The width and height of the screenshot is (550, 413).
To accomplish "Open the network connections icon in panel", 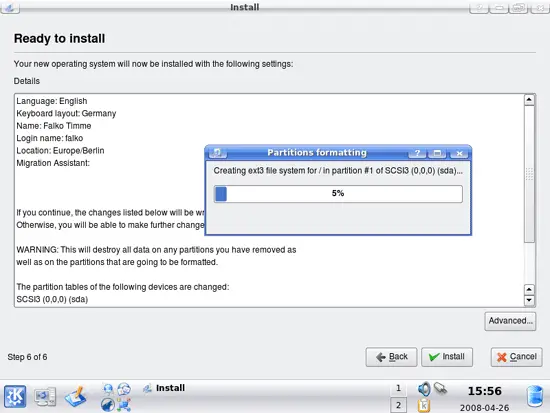I will tap(124, 405).
